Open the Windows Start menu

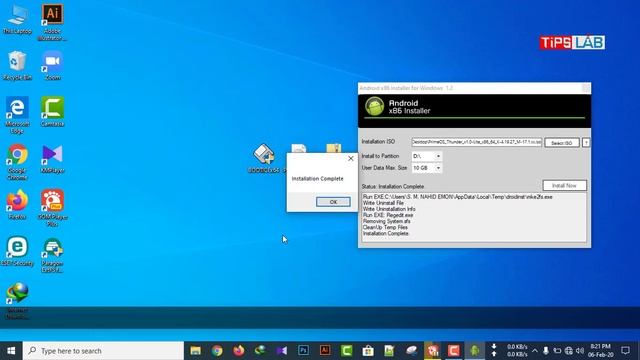pyautogui.click(x=11, y=351)
